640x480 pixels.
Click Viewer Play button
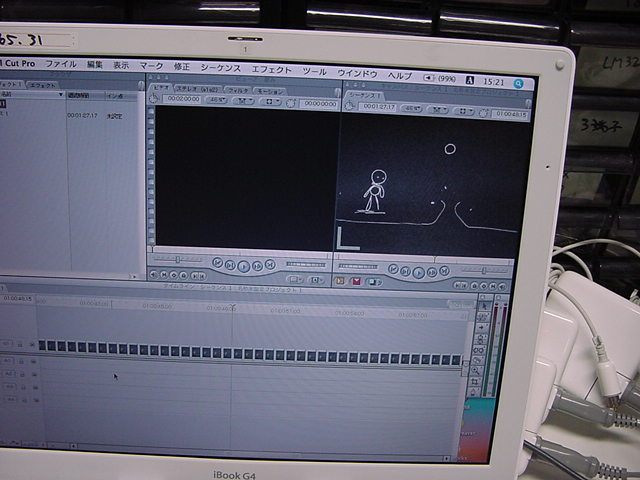coord(244,267)
